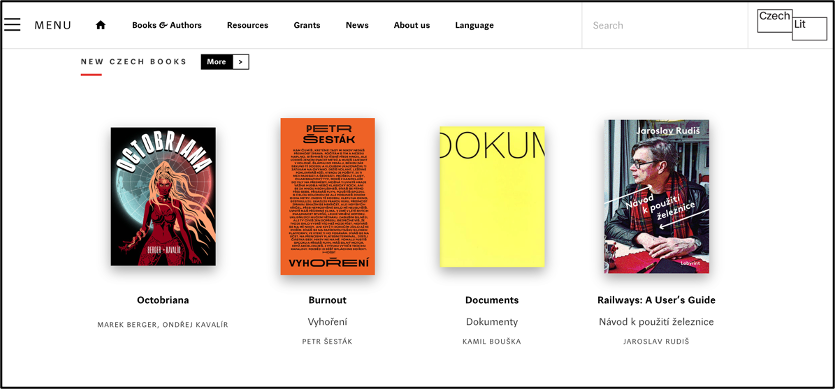This screenshot has width=836, height=390.
Task: Open Books & Authors menu
Action: pos(167,25)
